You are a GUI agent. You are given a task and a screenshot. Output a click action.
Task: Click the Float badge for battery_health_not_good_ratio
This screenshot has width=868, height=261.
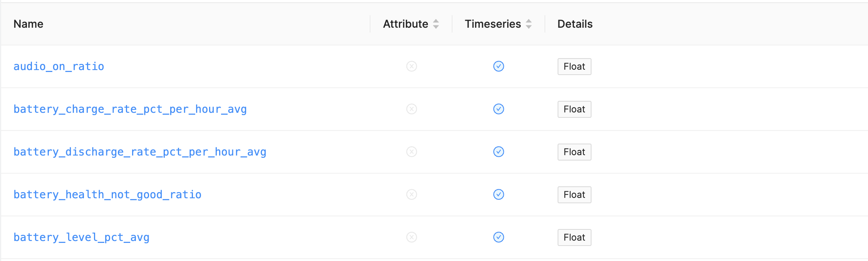tap(574, 195)
